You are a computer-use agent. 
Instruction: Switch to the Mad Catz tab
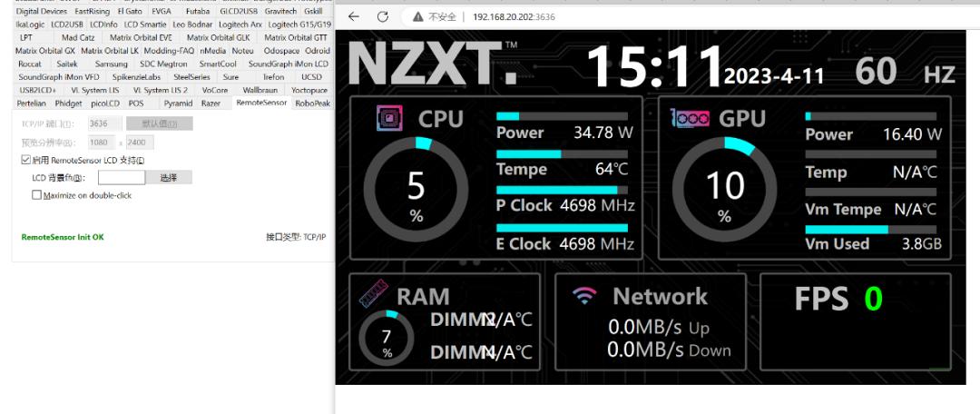click(78, 37)
